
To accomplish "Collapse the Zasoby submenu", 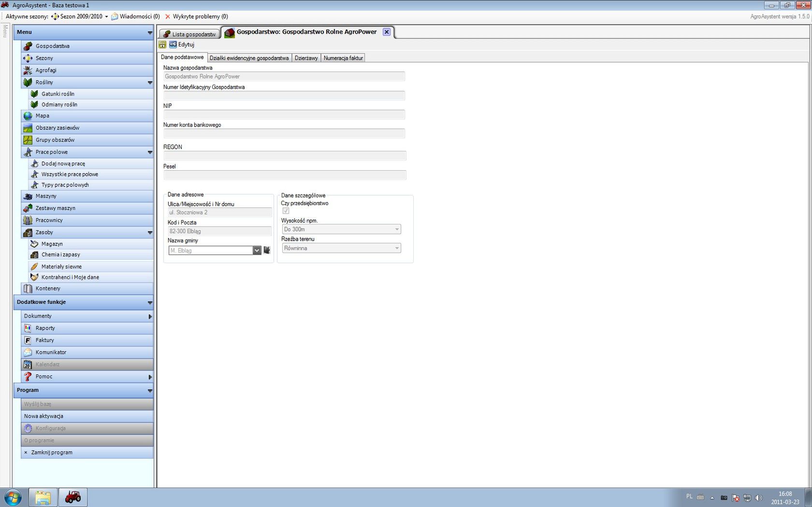I will click(x=150, y=233).
